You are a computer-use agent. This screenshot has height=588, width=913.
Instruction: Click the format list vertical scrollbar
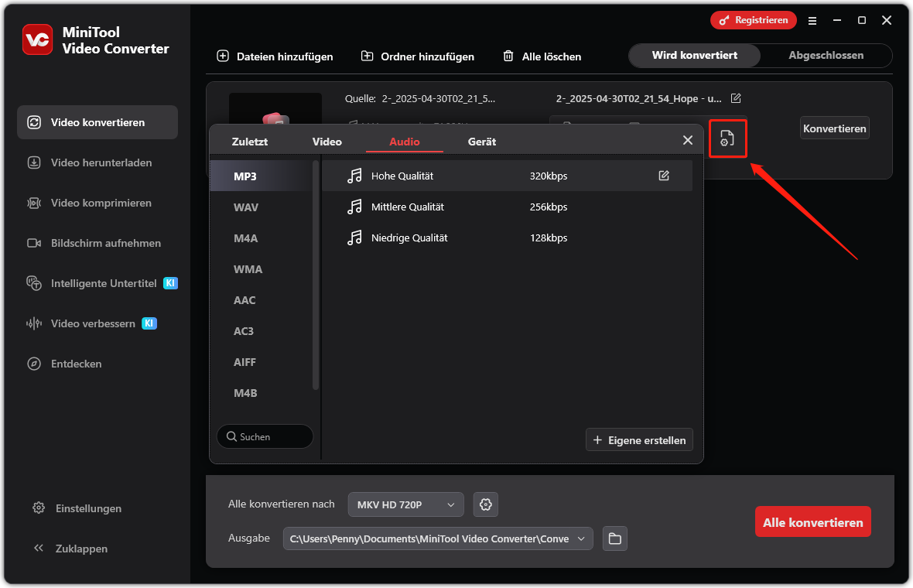(316, 275)
